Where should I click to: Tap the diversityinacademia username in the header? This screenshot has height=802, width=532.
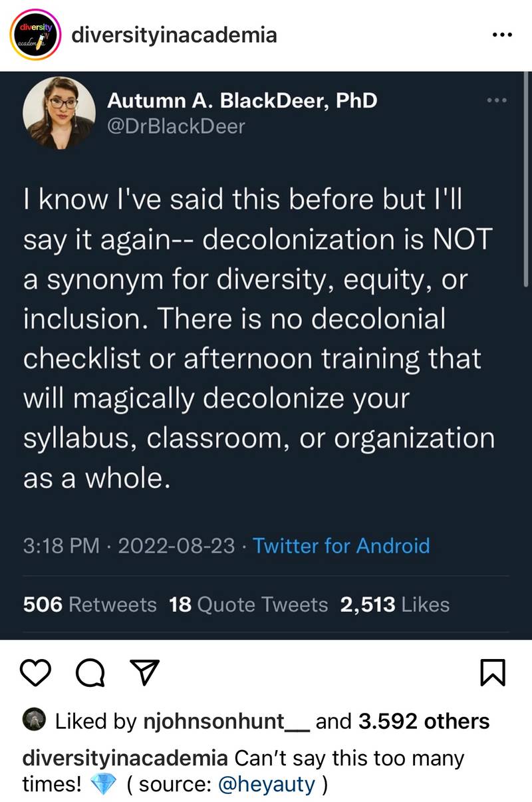point(174,35)
